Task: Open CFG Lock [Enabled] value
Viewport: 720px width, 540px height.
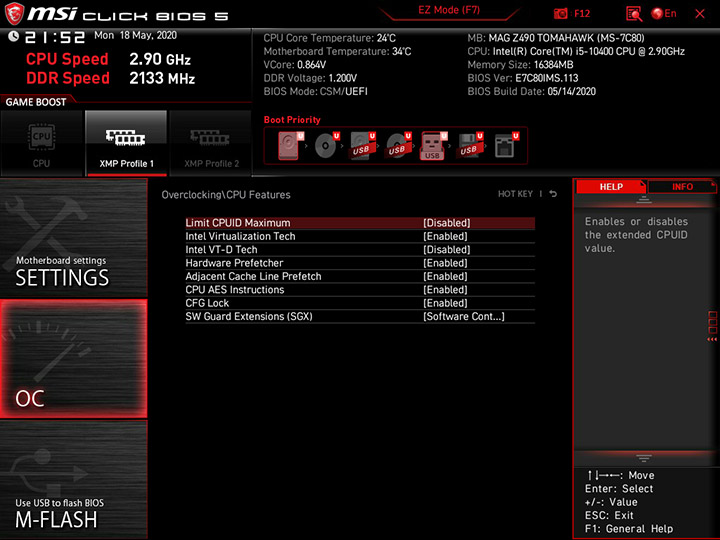Action: (445, 303)
